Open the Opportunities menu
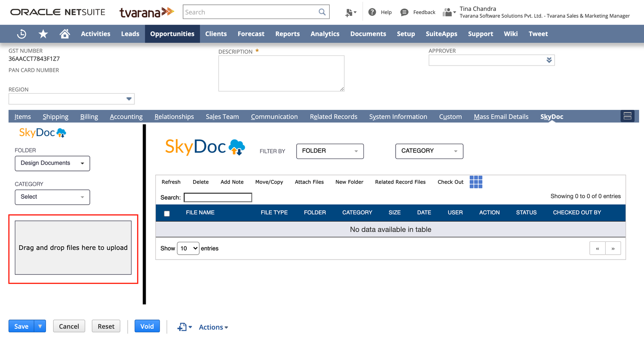Image resolution: width=644 pixels, height=340 pixels. [172, 34]
